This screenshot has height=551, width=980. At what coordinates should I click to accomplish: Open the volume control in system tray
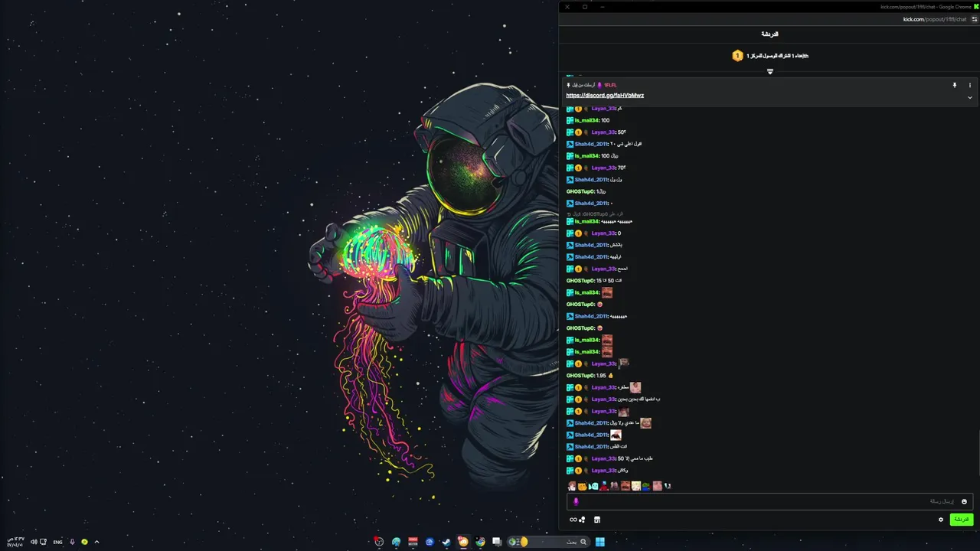click(x=34, y=542)
